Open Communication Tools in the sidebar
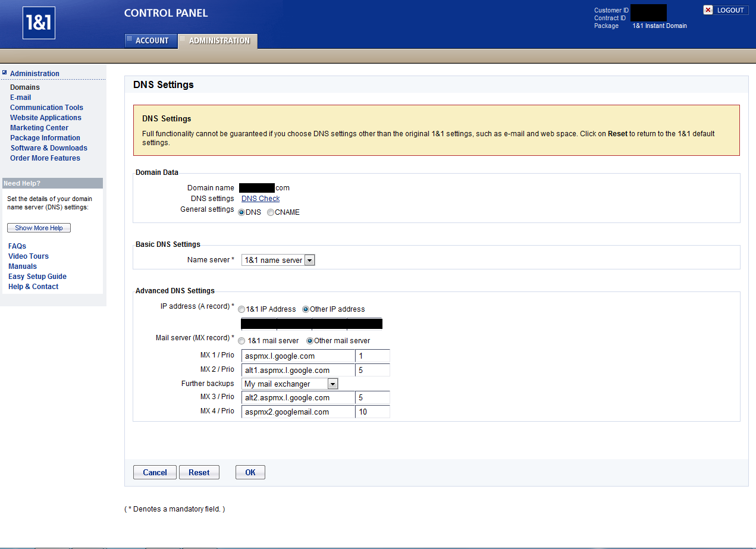Viewport: 756px width, 549px height. click(x=46, y=108)
